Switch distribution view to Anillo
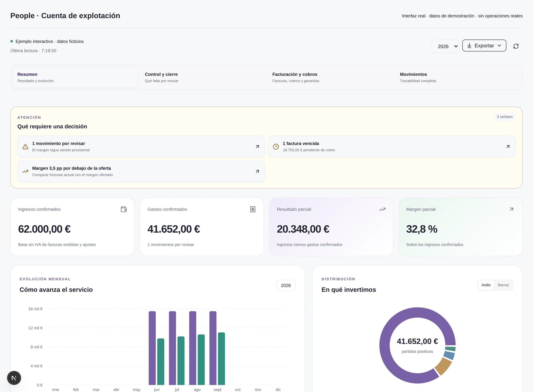Screen dimensions: 533x392 click(486, 285)
